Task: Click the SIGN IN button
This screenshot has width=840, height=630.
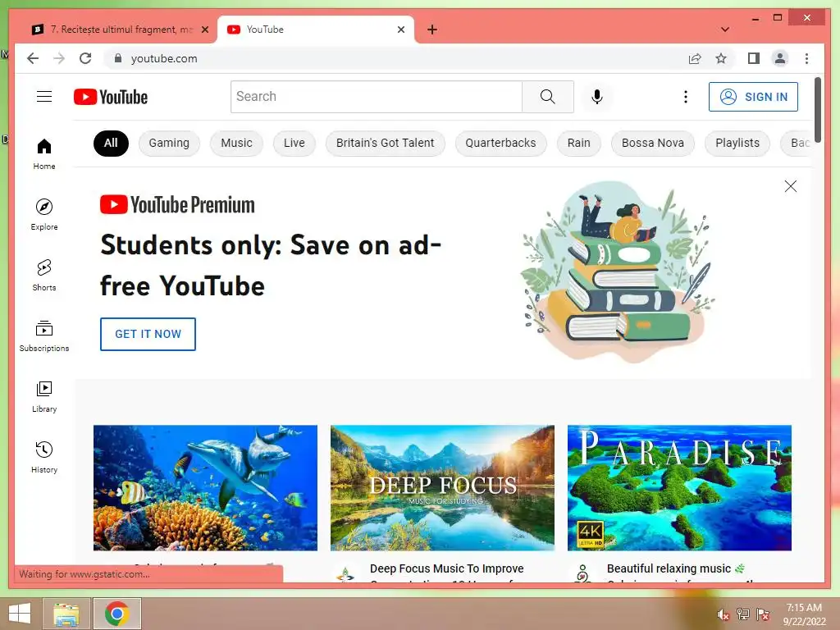Action: (x=753, y=97)
